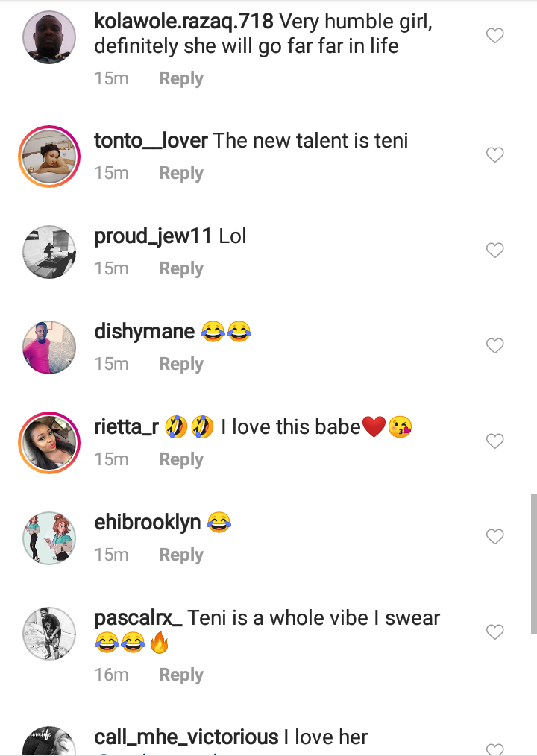Click the comments scrollbar thumb
Screen dimensions: 537x756
click(x=533, y=563)
